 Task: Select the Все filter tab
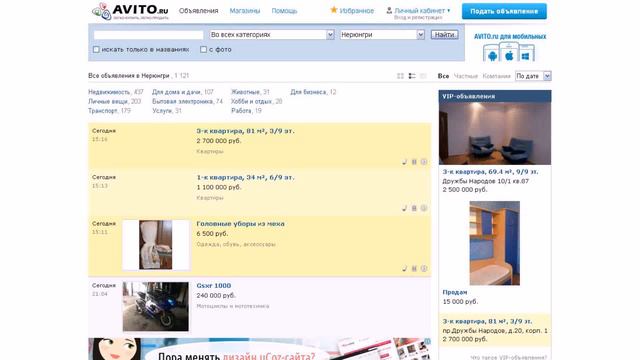443,76
